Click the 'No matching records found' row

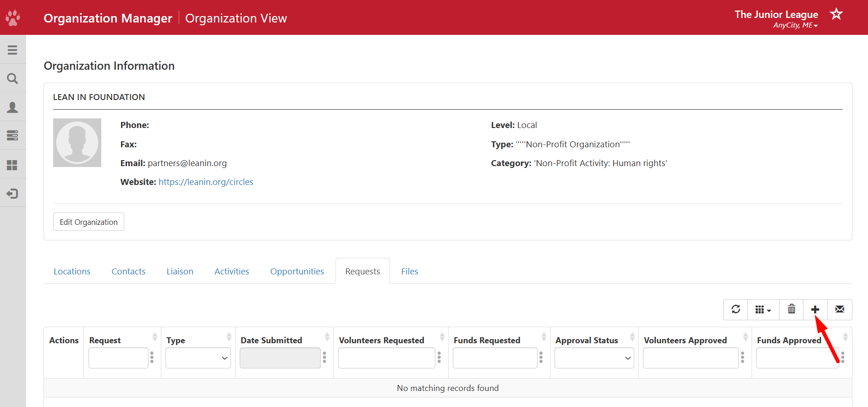(448, 388)
